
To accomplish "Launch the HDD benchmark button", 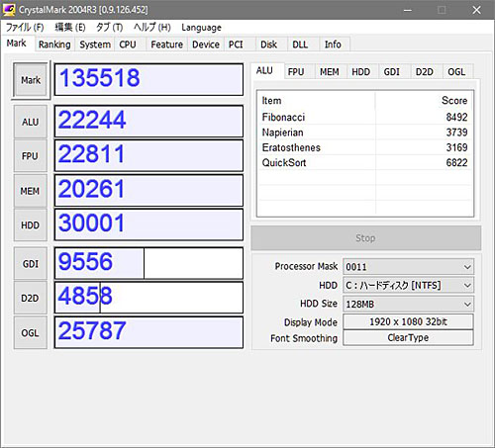I will coord(31,224).
